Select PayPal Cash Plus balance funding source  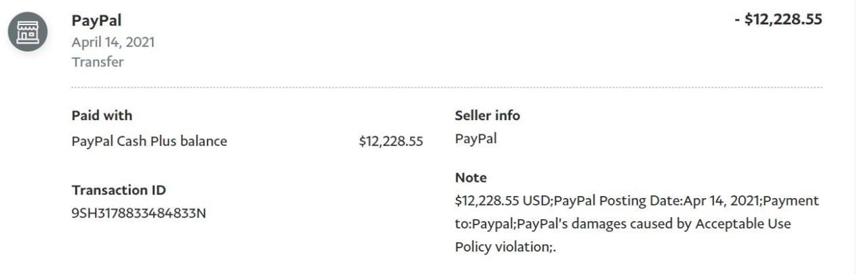[149, 141]
